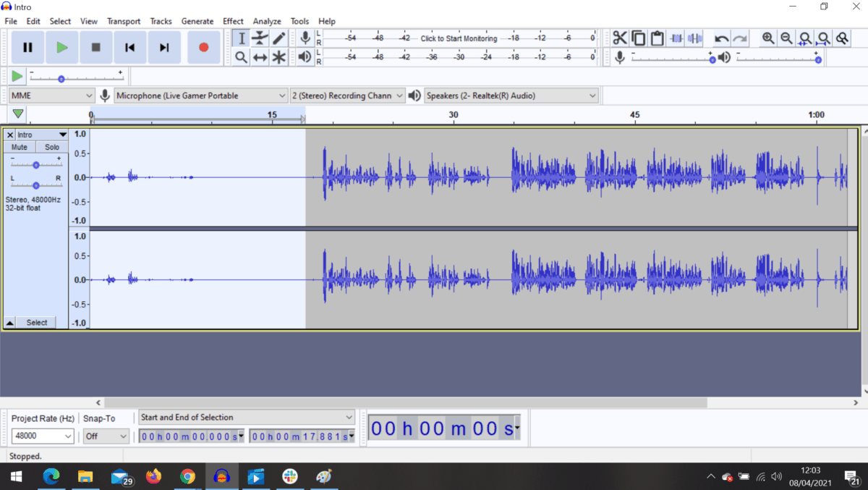The width and height of the screenshot is (868, 490).
Task: Open 'Start and End of Selection' dropdown
Action: (247, 418)
